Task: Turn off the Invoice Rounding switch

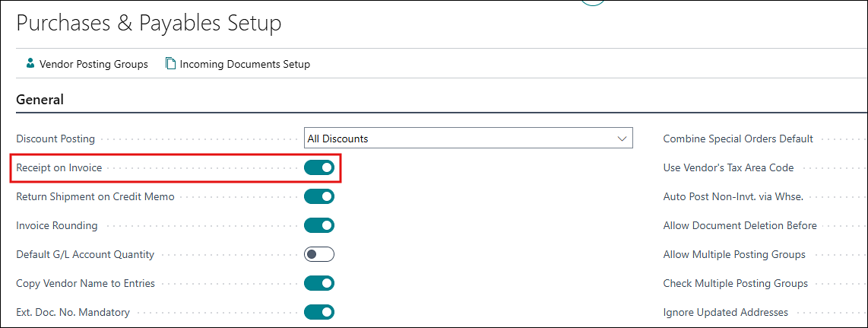Action: pos(319,225)
